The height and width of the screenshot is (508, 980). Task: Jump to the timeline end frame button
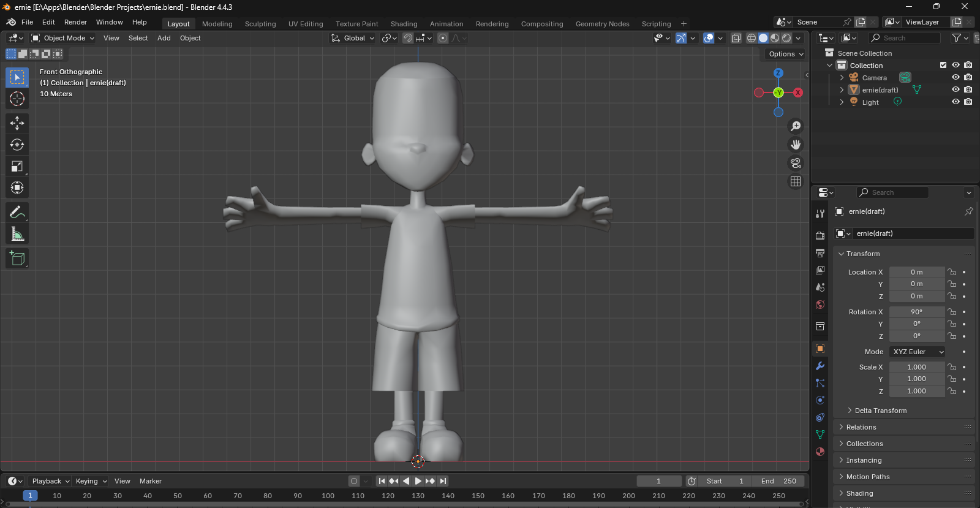tap(443, 481)
